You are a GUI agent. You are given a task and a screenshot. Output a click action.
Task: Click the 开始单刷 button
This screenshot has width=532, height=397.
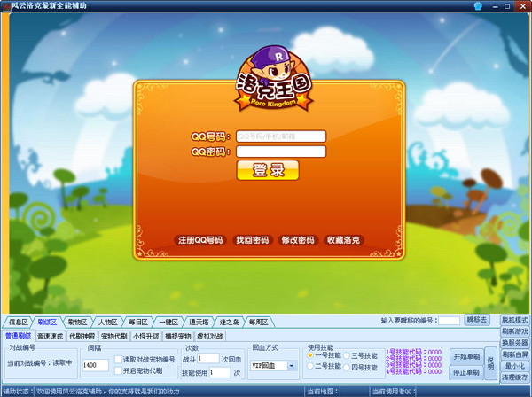click(x=466, y=356)
